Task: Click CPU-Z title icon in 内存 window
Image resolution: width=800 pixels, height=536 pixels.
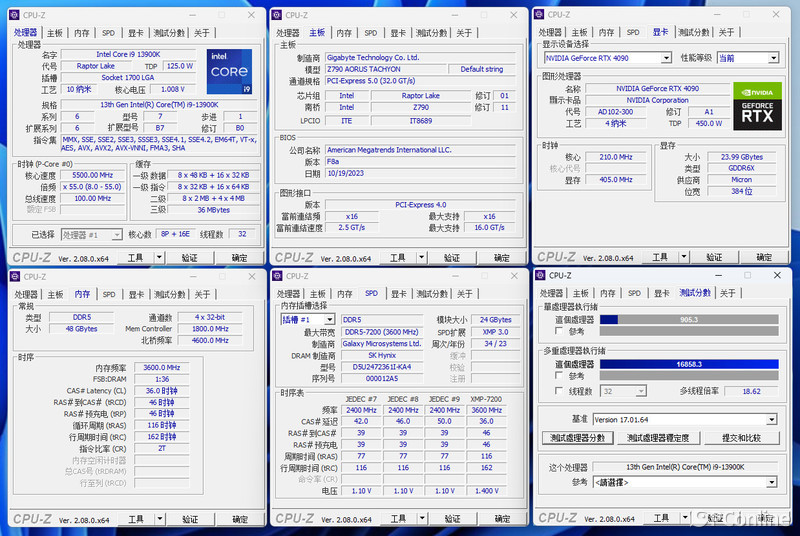Action: (15, 276)
